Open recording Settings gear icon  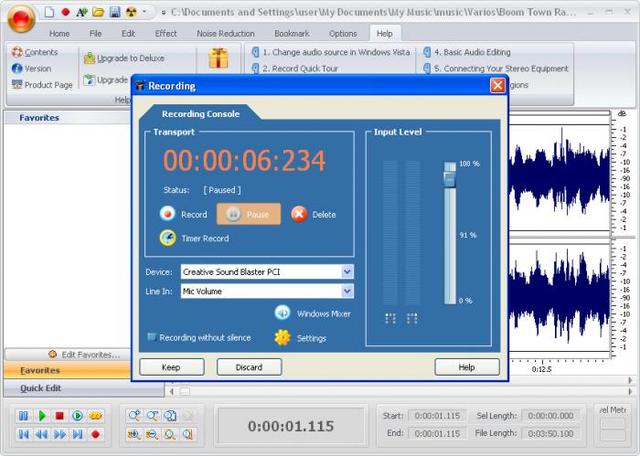pyautogui.click(x=282, y=338)
